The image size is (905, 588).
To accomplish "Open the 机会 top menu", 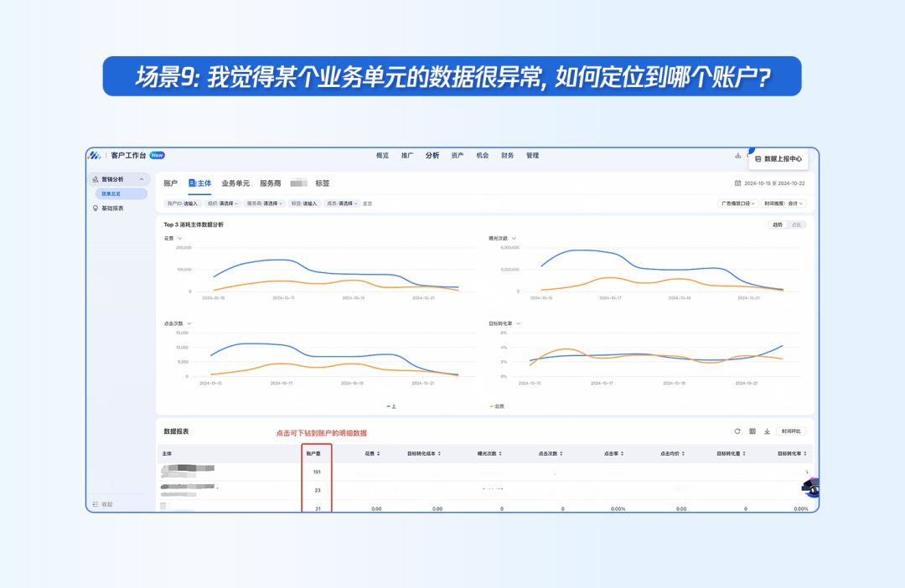I will point(483,156).
